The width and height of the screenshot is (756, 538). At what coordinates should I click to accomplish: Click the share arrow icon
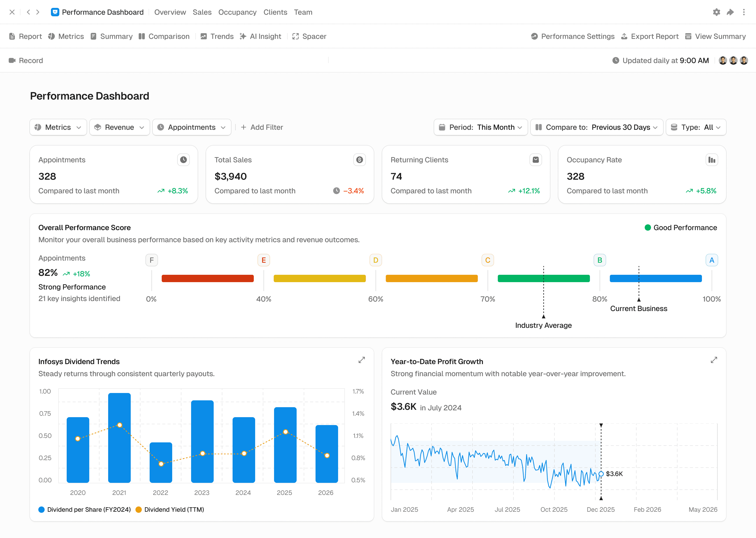pyautogui.click(x=730, y=12)
